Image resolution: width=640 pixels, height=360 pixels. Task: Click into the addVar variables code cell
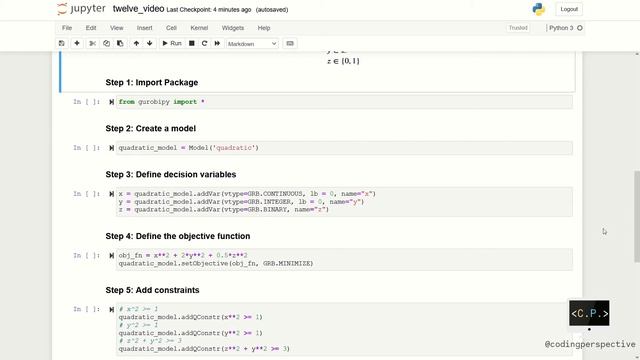[344, 202]
